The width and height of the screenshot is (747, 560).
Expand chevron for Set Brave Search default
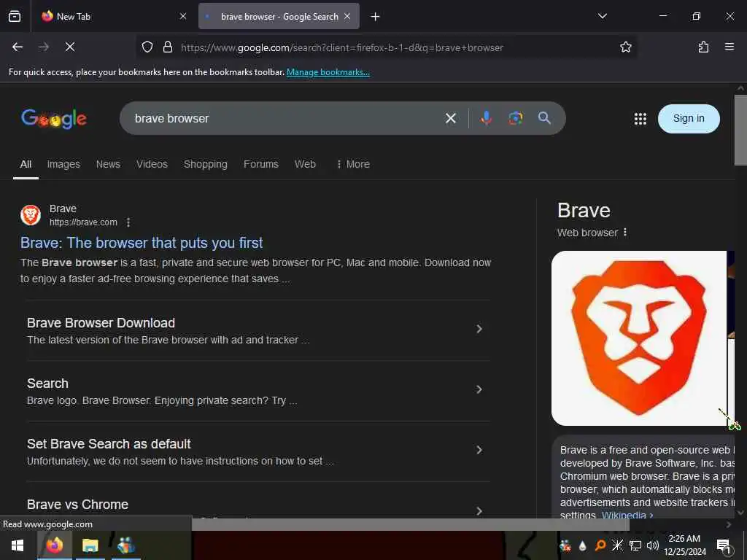[x=479, y=450]
